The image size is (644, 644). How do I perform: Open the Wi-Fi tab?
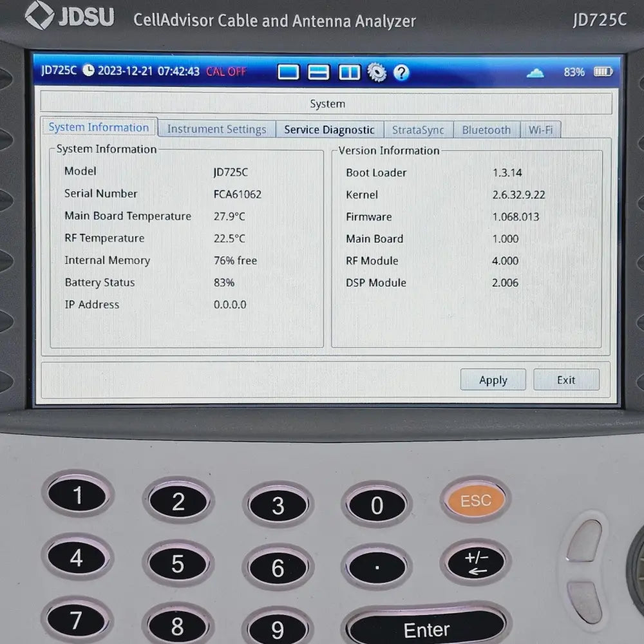pyautogui.click(x=540, y=130)
